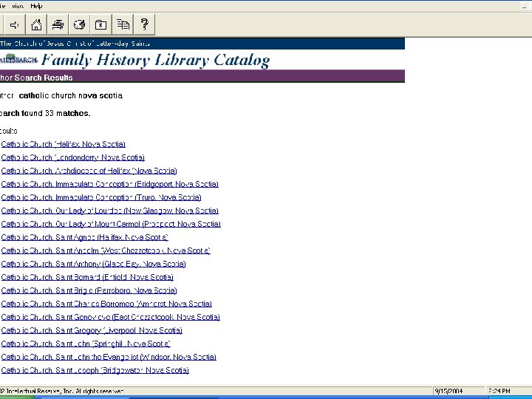Image resolution: width=532 pixels, height=399 pixels.
Task: Open the Archdiocese of Halifax link
Action: click(x=89, y=171)
